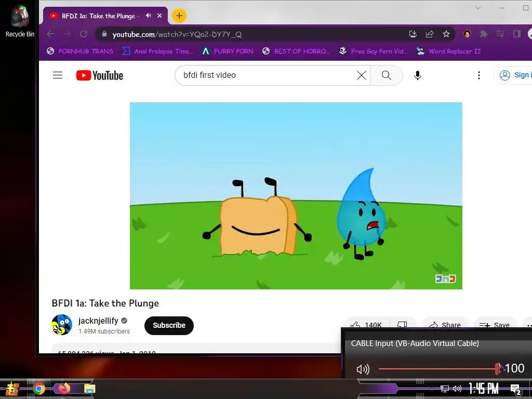Go back using the browser back arrow
The image size is (532, 399).
pos(50,34)
